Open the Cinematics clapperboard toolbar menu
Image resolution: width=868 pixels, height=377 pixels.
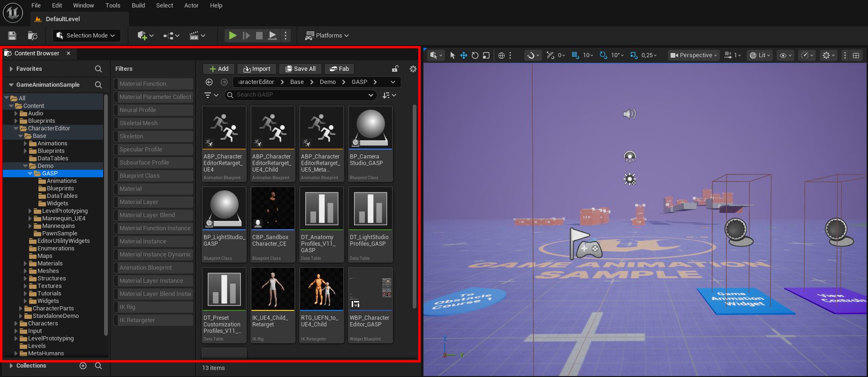197,36
